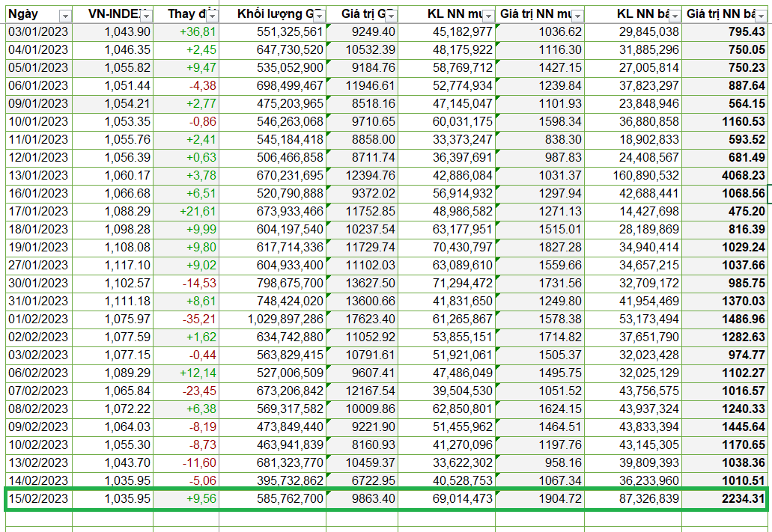Screen dimensions: 772x532
Task: Select change value -11,60
Action: (186, 463)
